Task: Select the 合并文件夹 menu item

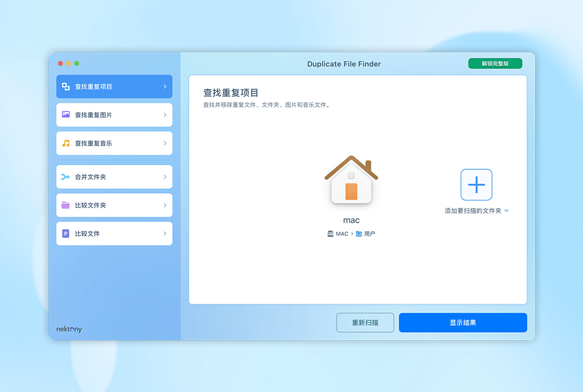Action: 114,177
